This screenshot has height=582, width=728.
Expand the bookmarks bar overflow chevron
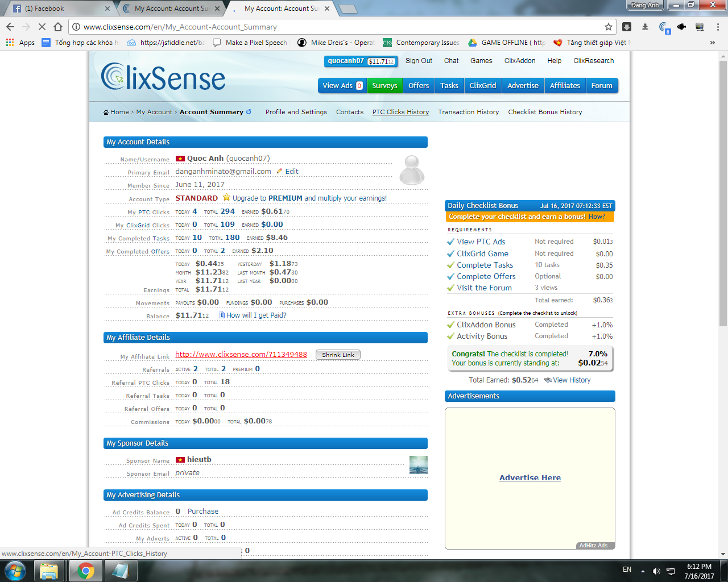(713, 43)
